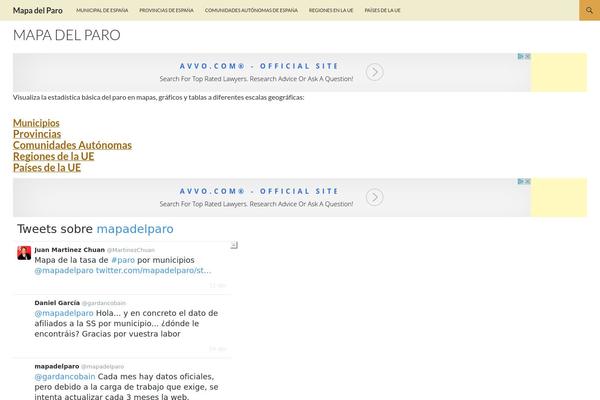Expand the photo icon on Juan's tweet
Screen dimensions: 600x400
(x=234, y=245)
